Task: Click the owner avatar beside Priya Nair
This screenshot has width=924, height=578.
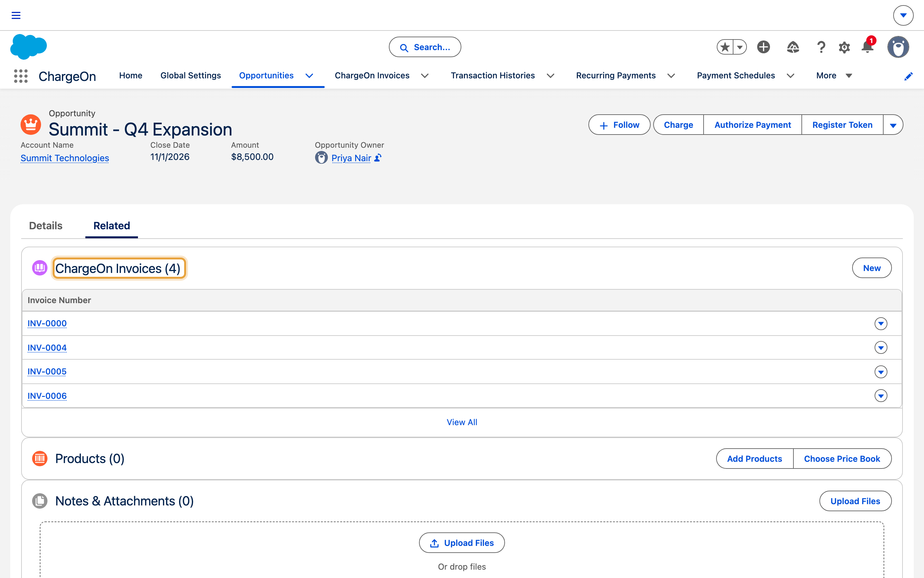Action: tap(321, 157)
